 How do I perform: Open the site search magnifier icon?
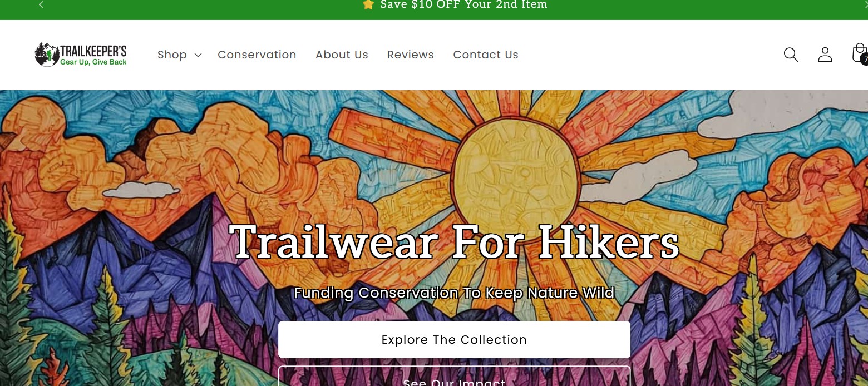click(x=791, y=55)
